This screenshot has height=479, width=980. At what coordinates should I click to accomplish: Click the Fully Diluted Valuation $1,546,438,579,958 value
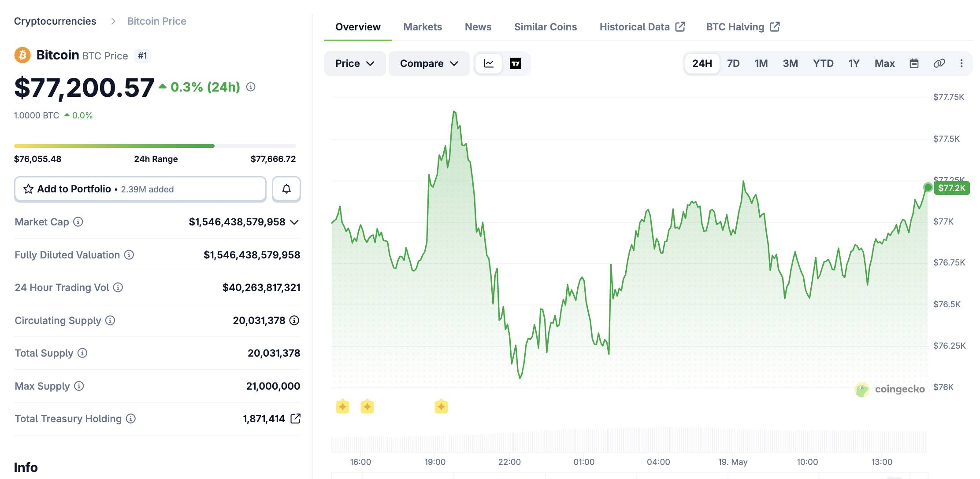(252, 255)
